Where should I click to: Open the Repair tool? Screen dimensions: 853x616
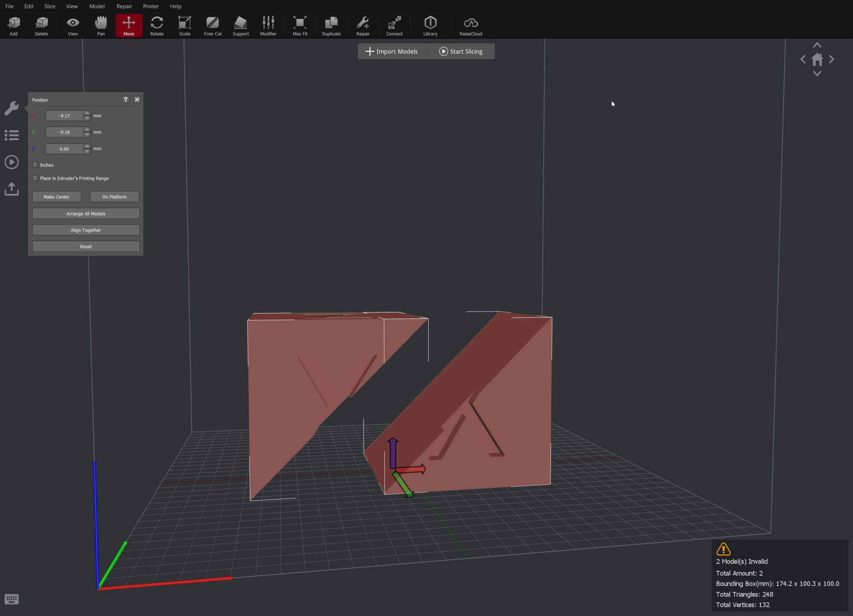coord(362,25)
